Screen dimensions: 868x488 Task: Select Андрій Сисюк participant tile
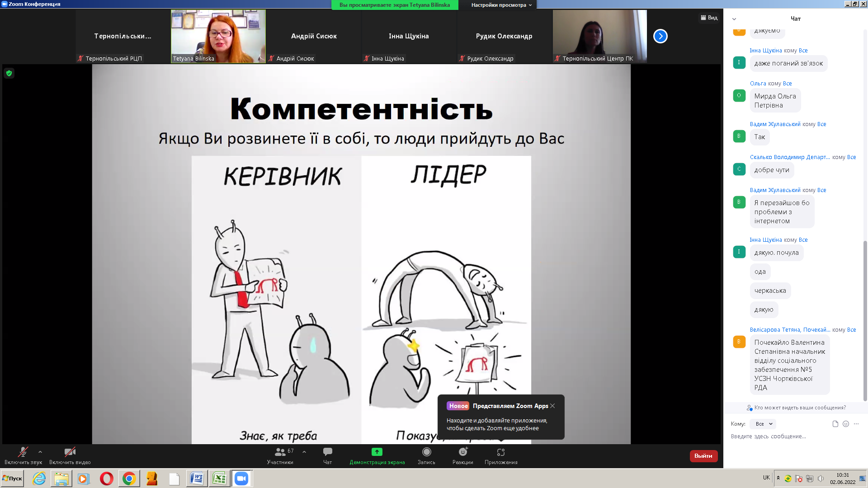coord(314,36)
